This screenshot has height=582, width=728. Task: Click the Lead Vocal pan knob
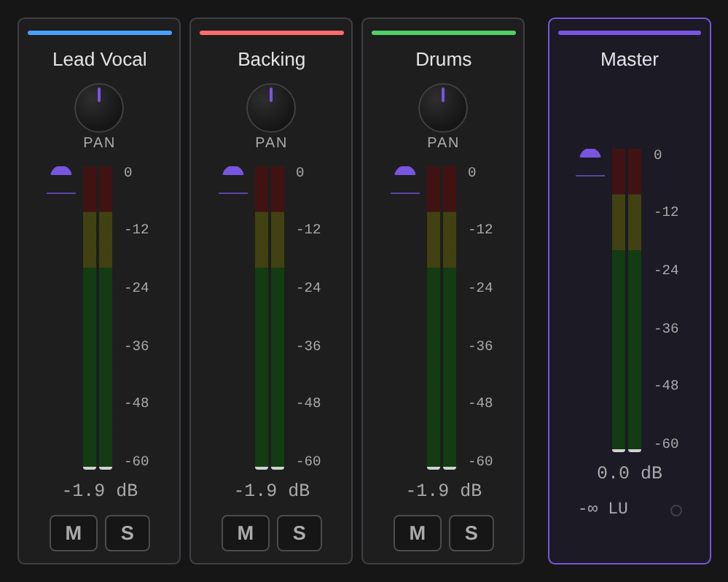(x=99, y=108)
